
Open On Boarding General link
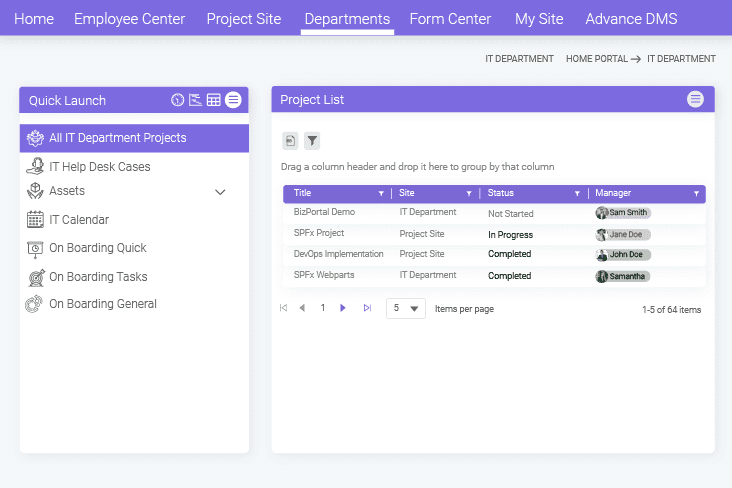103,304
